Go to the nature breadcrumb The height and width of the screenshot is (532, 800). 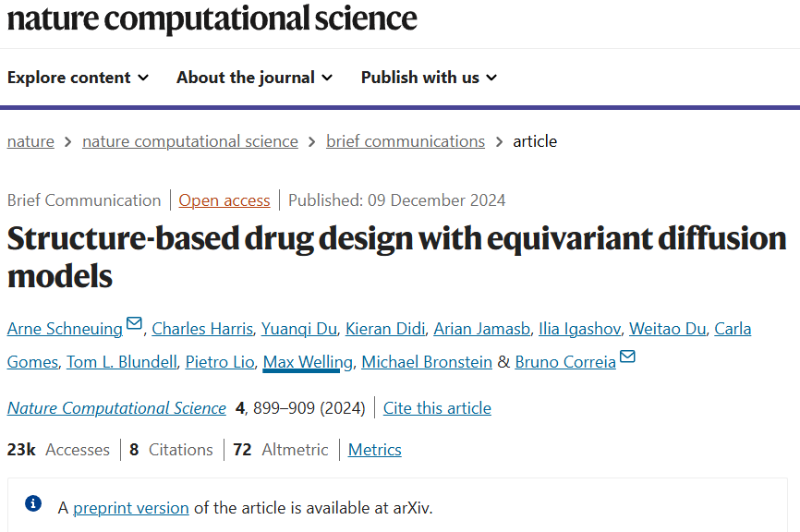point(30,141)
